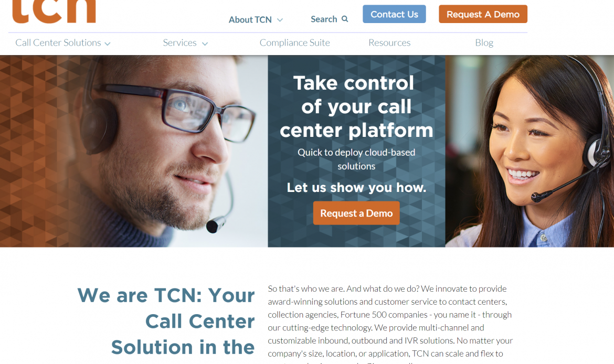Open the Call Center Solutions dropdown arrow

pyautogui.click(x=107, y=44)
